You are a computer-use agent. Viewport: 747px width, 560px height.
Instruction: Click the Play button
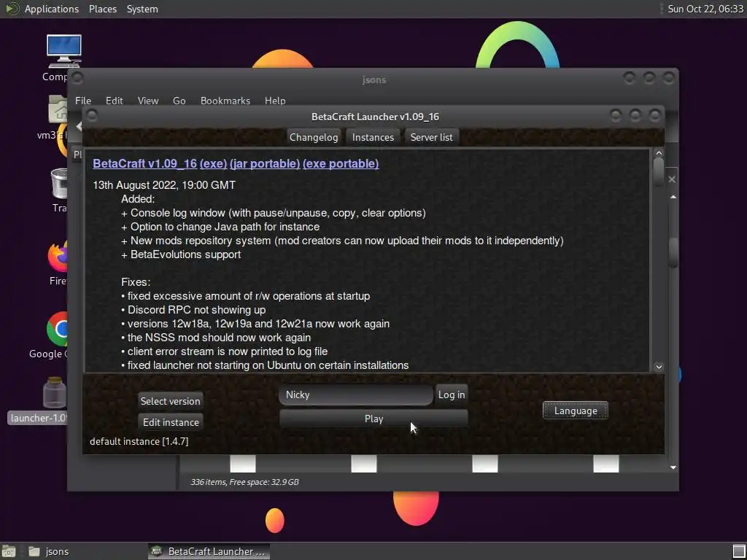pos(373,419)
